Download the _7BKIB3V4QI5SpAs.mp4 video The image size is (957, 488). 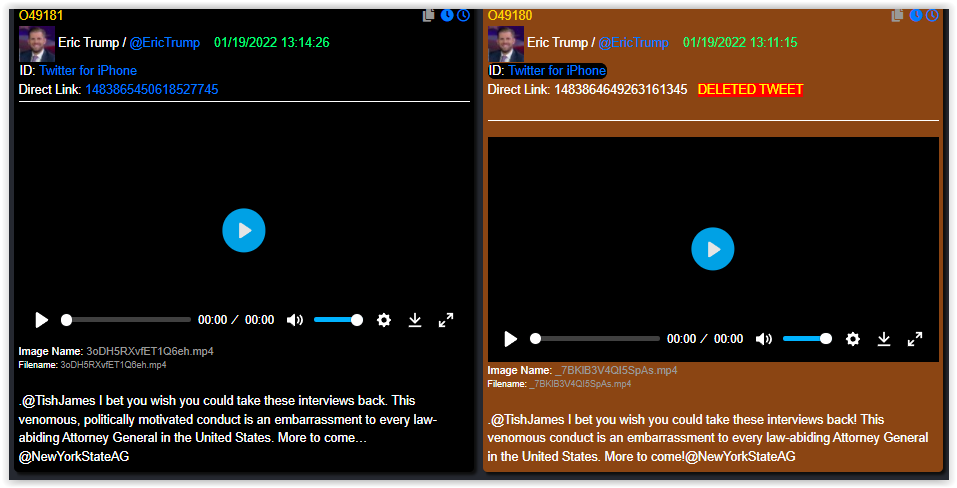(884, 339)
